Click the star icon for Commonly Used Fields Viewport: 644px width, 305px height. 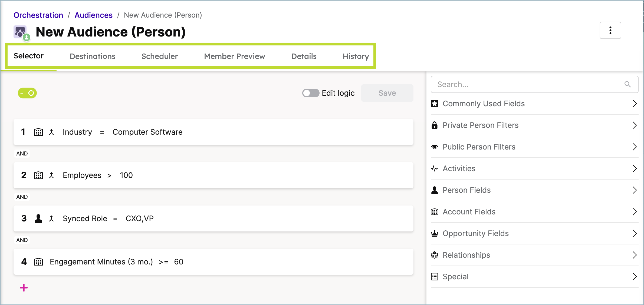(435, 104)
